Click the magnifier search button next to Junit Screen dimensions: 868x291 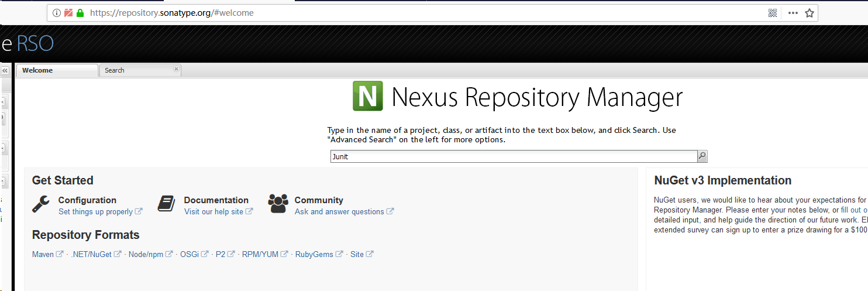tap(702, 156)
